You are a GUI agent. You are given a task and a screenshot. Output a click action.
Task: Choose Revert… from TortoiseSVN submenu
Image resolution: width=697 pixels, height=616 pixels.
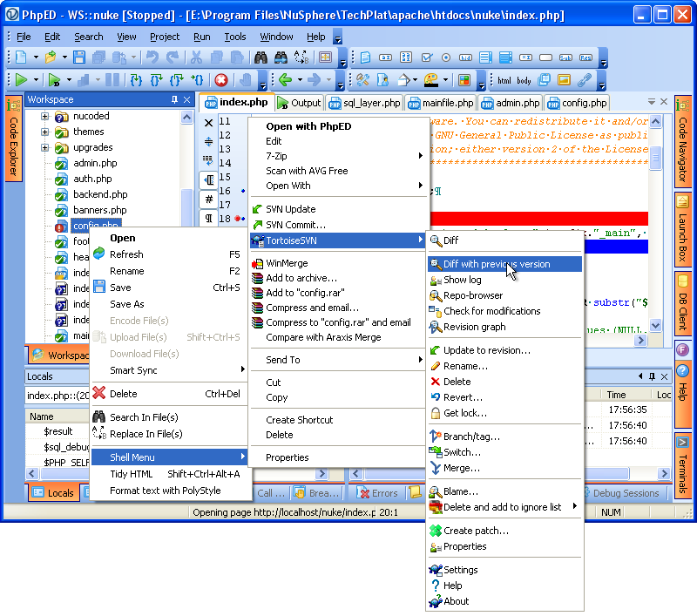pos(504,397)
